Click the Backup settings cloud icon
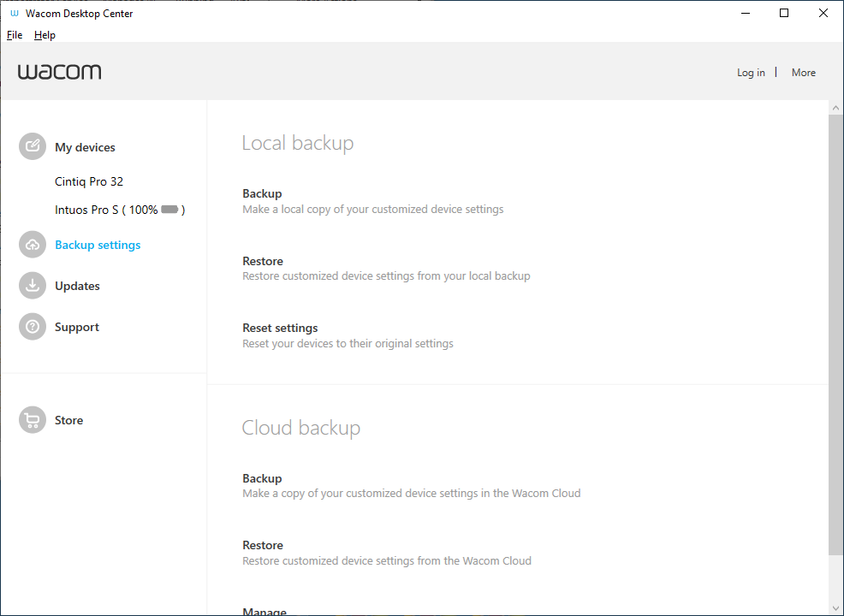The image size is (844, 616). tap(33, 245)
